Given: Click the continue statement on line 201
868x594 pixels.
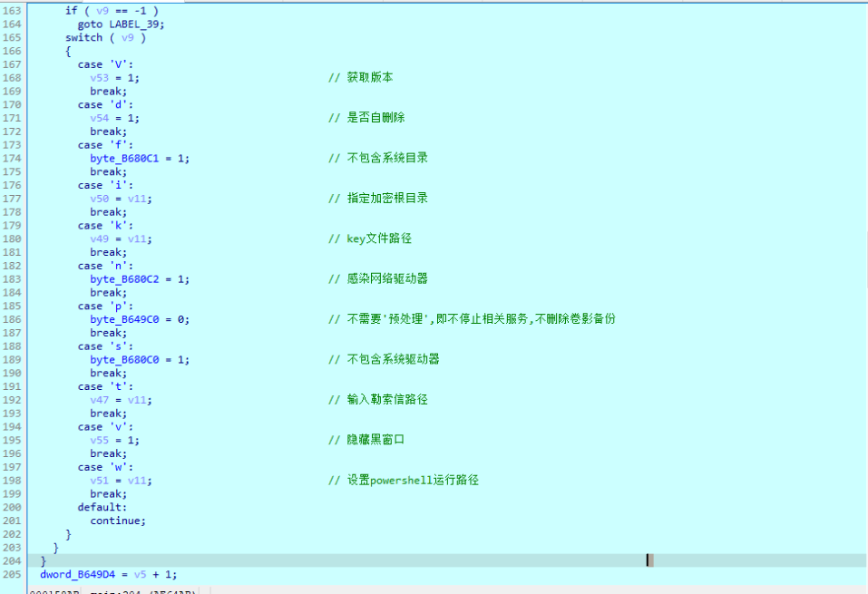Looking at the screenshot, I should click(117, 521).
